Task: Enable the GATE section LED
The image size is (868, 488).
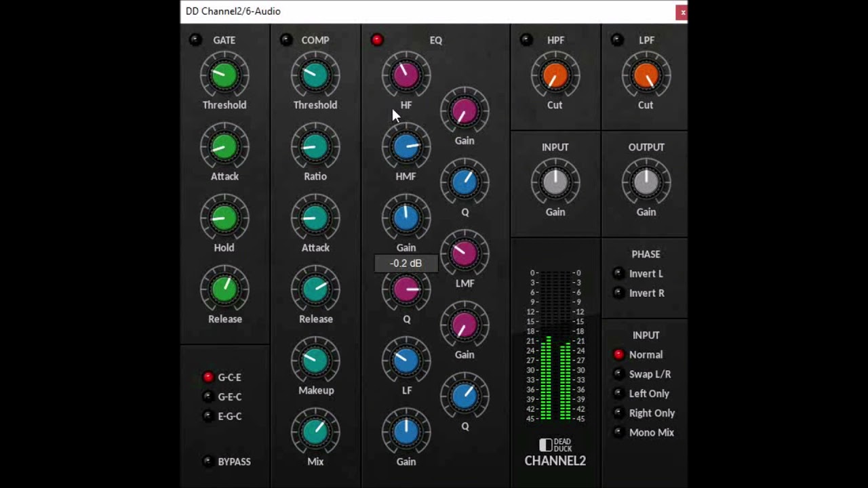Action: point(195,40)
